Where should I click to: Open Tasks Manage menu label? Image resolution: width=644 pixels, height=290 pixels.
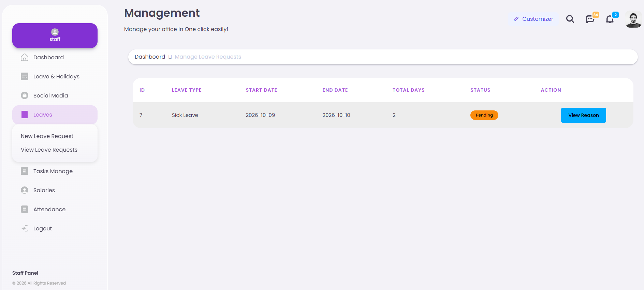coord(53,171)
